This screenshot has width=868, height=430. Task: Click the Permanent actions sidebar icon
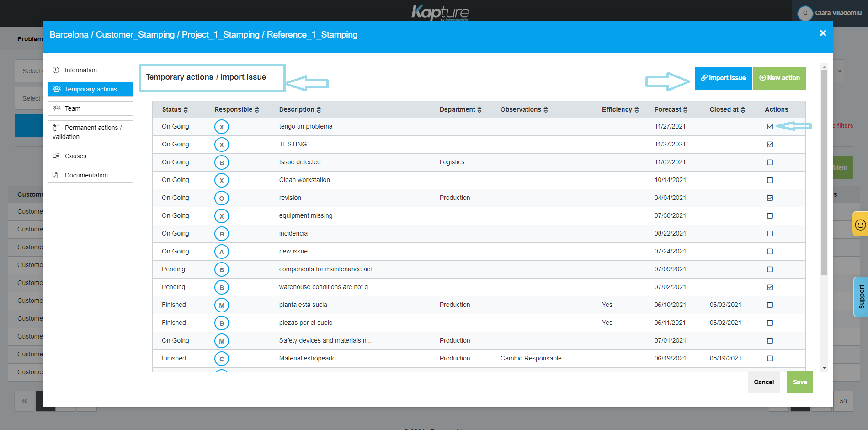pyautogui.click(x=55, y=128)
